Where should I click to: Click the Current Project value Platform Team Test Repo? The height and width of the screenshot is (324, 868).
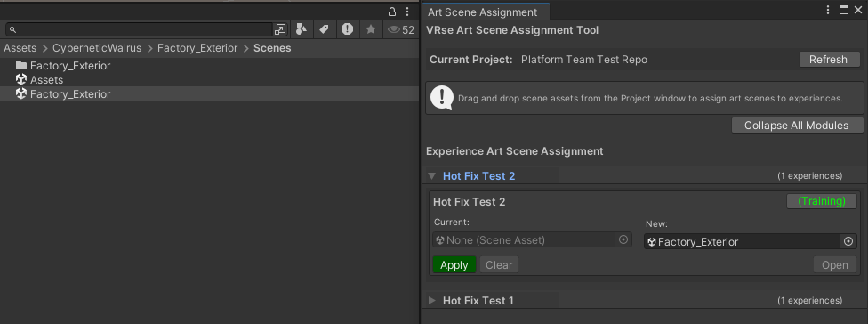tap(584, 60)
